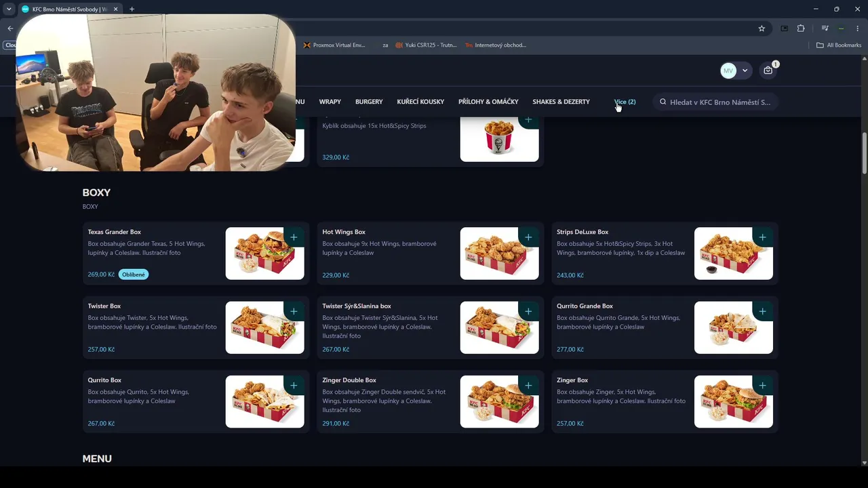
Task: Click the 'Twister Sýr&Slanina box' title
Action: click(x=357, y=306)
